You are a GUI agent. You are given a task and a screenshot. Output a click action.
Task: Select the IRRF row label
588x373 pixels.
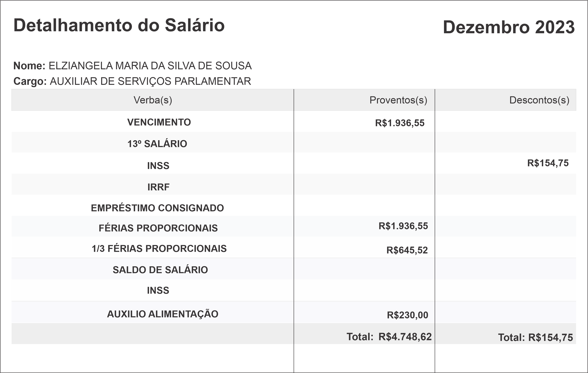(158, 187)
